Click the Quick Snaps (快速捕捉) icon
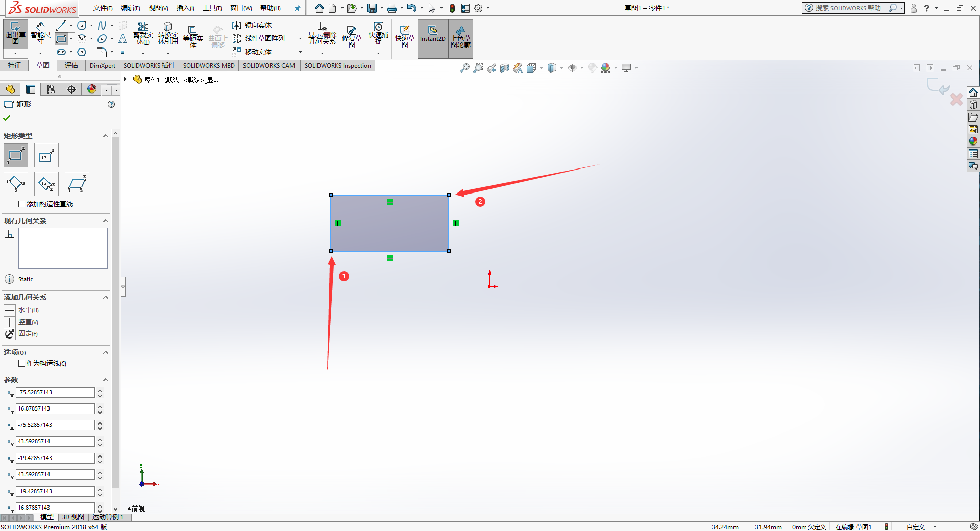 378,33
